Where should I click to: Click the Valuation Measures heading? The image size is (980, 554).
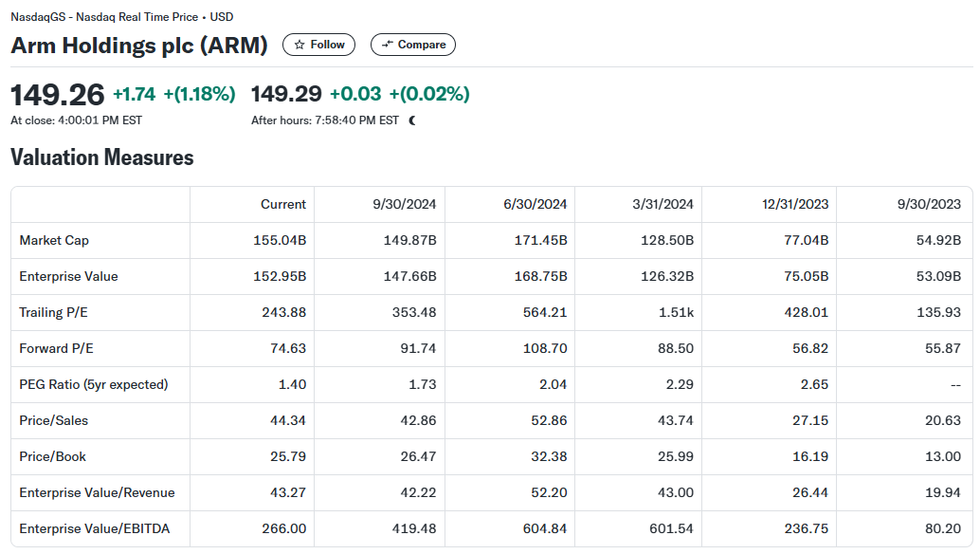101,157
